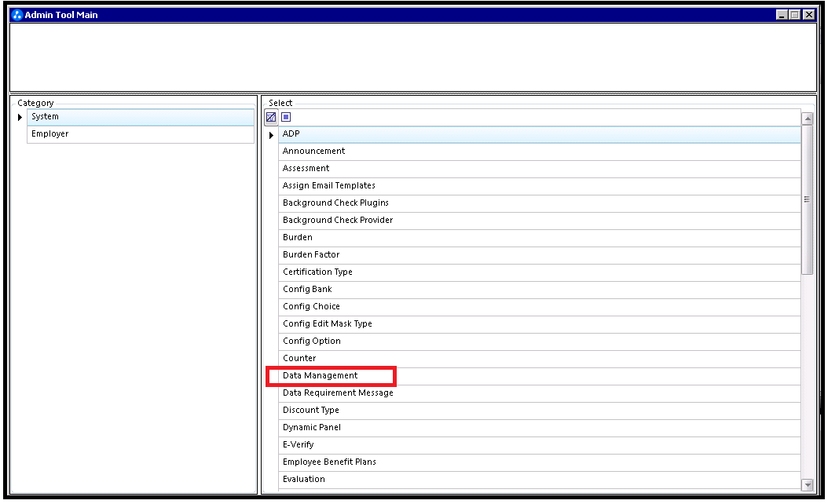This screenshot has width=828, height=504.
Task: Select the Background Check Plugins row
Action: pos(540,203)
